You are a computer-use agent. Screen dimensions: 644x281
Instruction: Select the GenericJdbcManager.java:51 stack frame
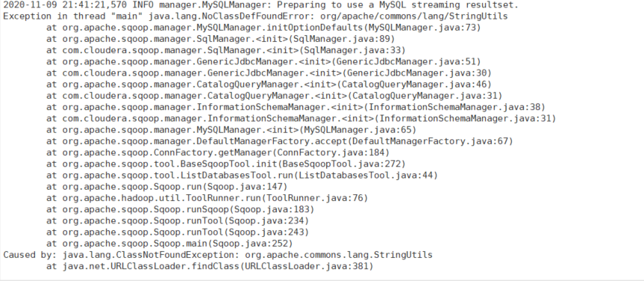[263, 62]
